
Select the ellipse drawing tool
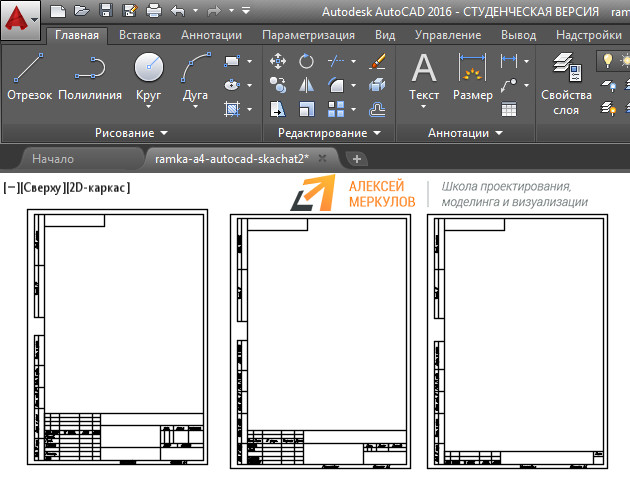(232, 85)
